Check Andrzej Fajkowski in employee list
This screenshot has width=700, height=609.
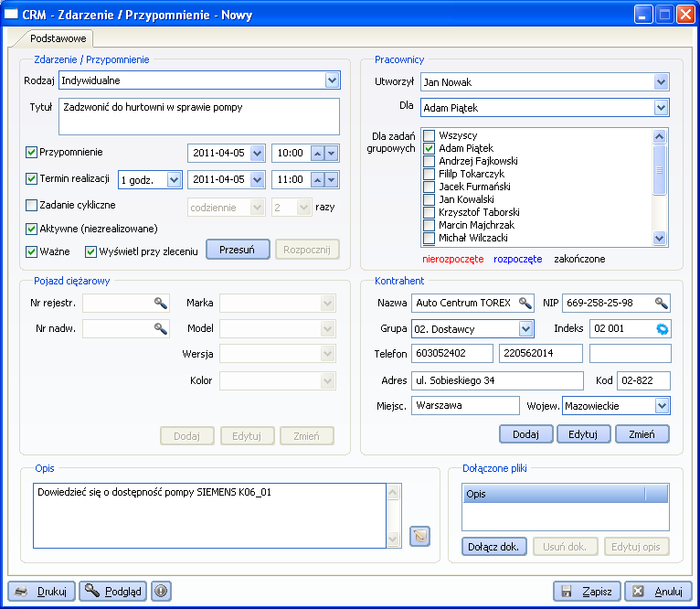pyautogui.click(x=429, y=161)
